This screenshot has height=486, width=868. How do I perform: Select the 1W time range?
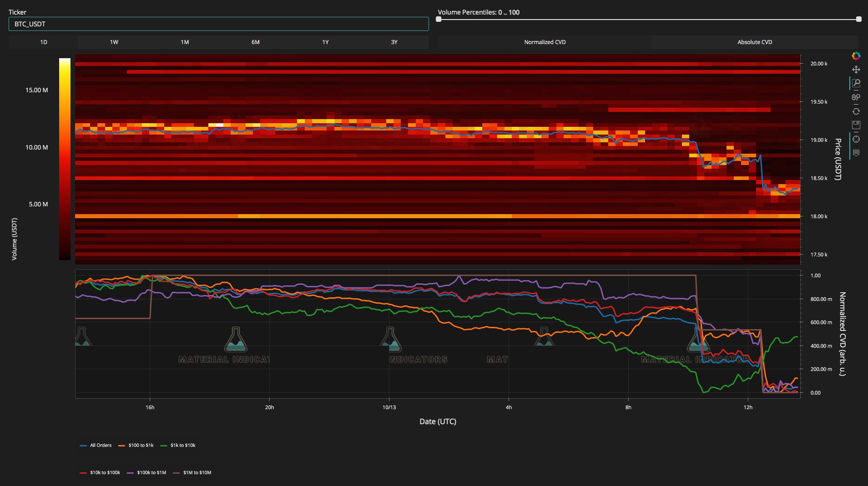coord(114,42)
